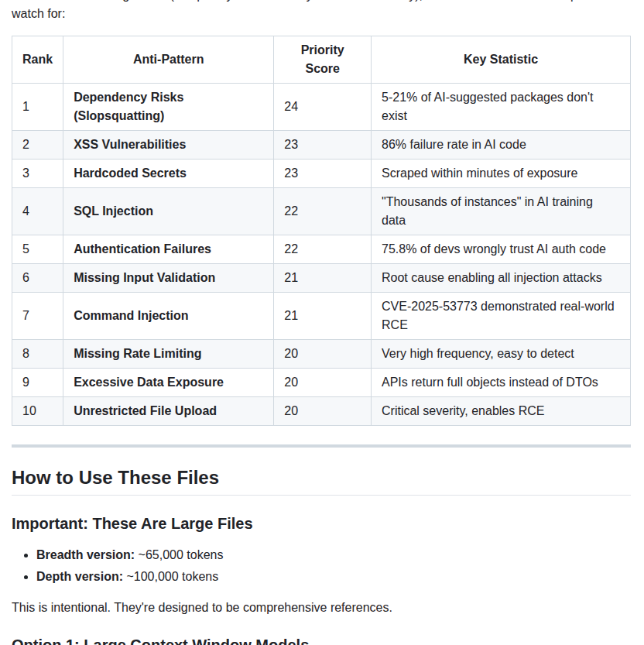Screen dimensions: 644x645
Task: Click the XSS Vulnerabilities table entry
Action: click(129, 145)
